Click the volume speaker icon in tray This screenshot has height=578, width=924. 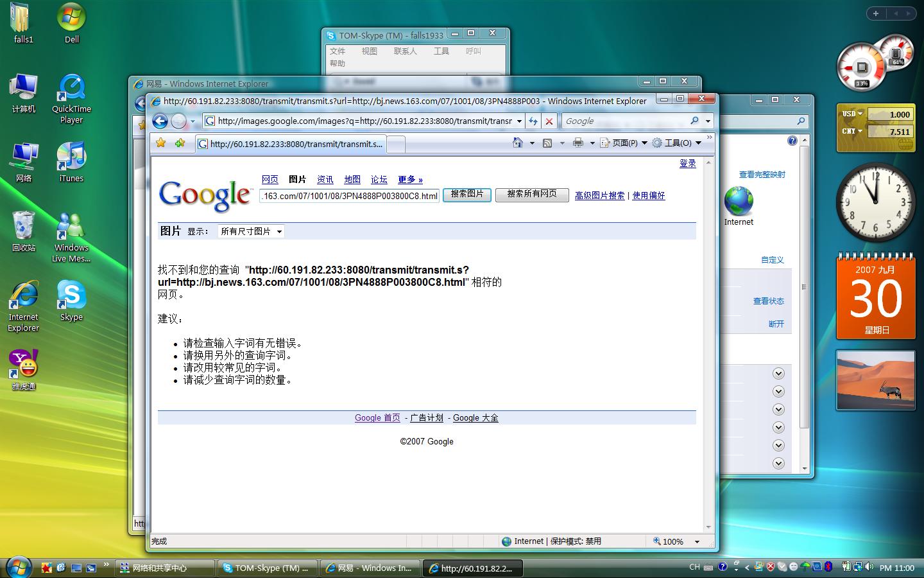tap(869, 567)
